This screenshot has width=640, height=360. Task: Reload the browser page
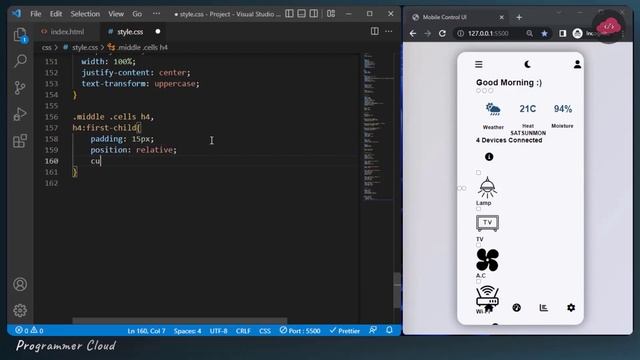pos(442,33)
